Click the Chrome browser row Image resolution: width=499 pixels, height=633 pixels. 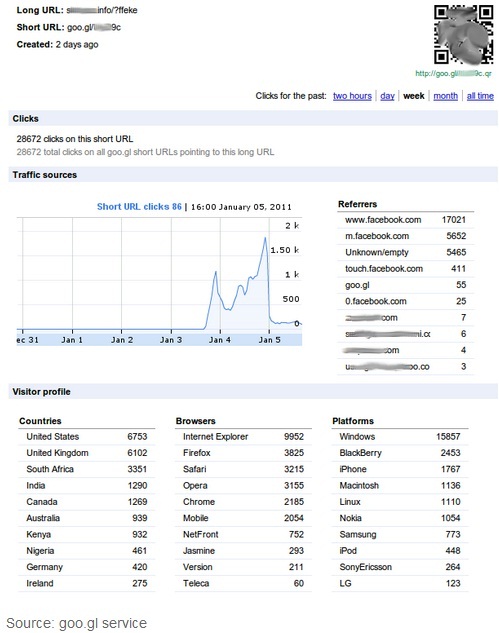click(243, 502)
